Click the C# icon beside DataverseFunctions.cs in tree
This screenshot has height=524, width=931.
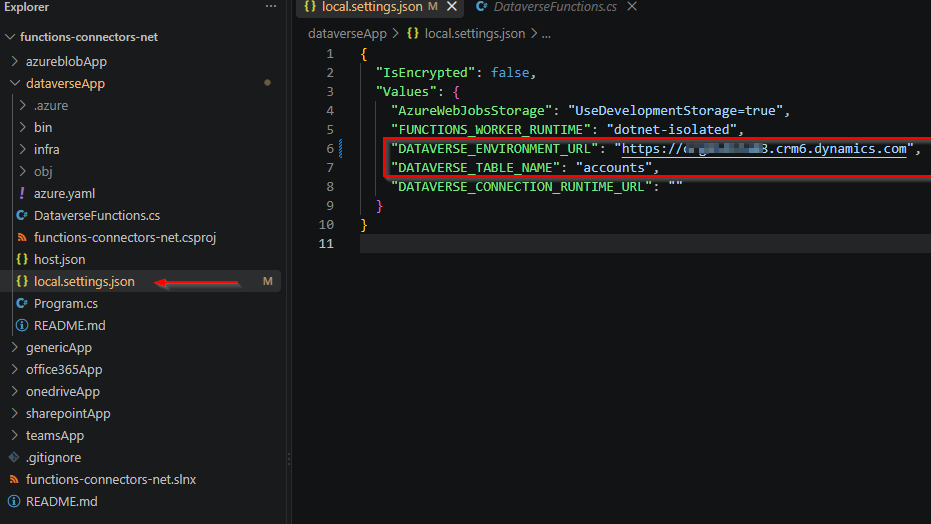point(22,215)
